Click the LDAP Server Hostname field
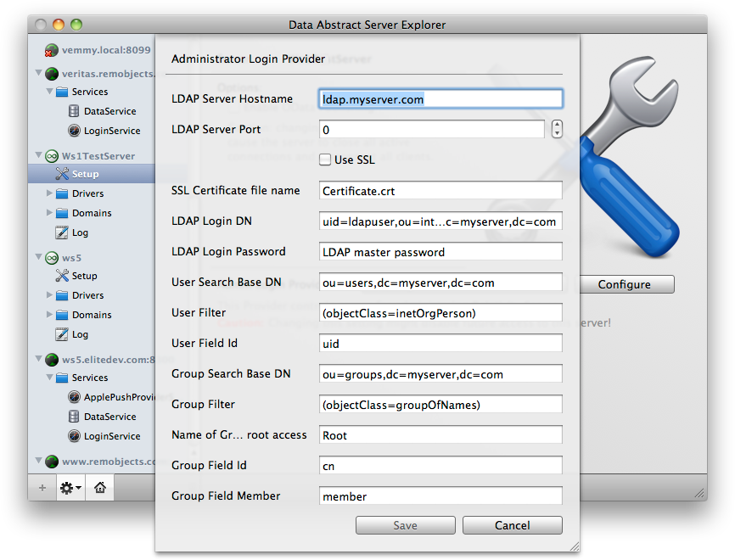Screen dimensions: 735x560 [x=440, y=99]
